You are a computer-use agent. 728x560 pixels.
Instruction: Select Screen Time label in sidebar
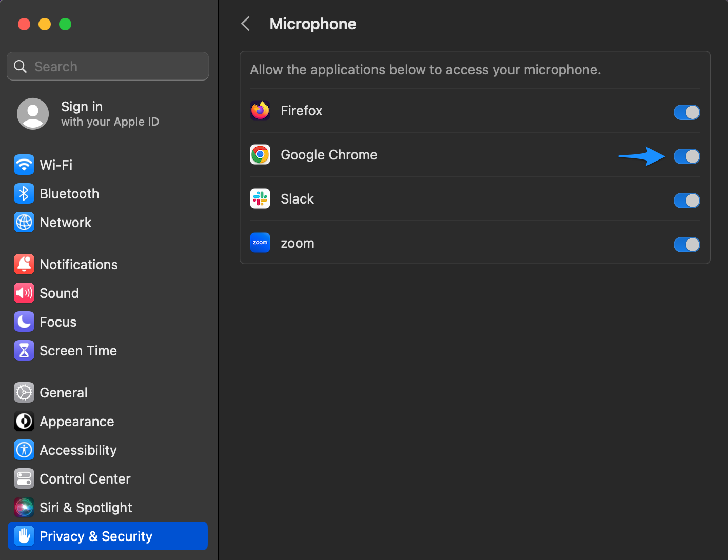(78, 351)
